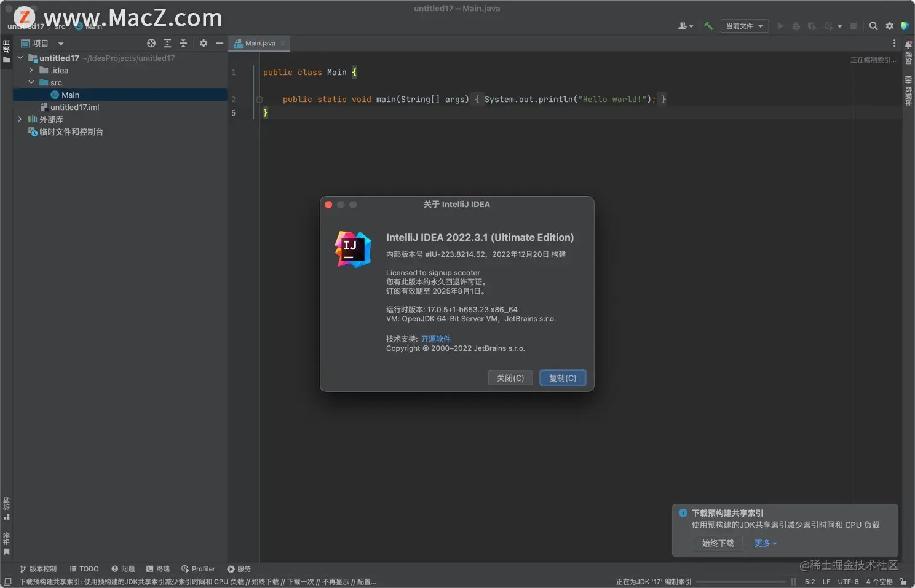This screenshot has width=915, height=588.
Task: Open project panel options gear icon
Action: (204, 43)
